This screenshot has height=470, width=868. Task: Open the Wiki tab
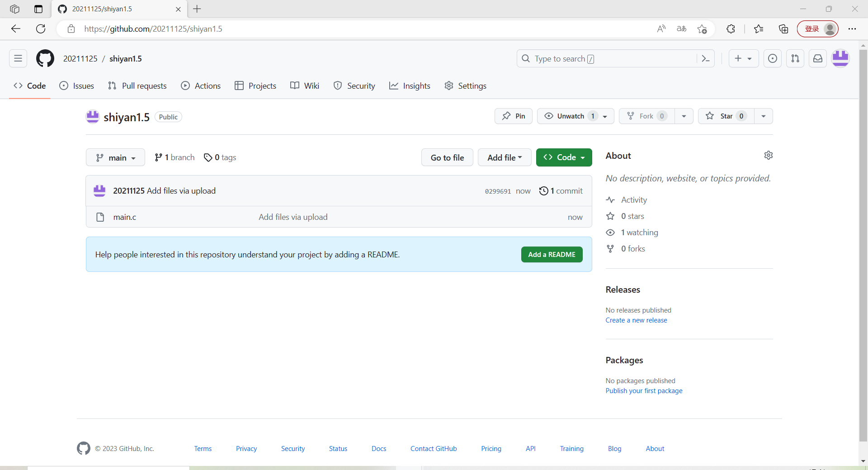coord(305,85)
